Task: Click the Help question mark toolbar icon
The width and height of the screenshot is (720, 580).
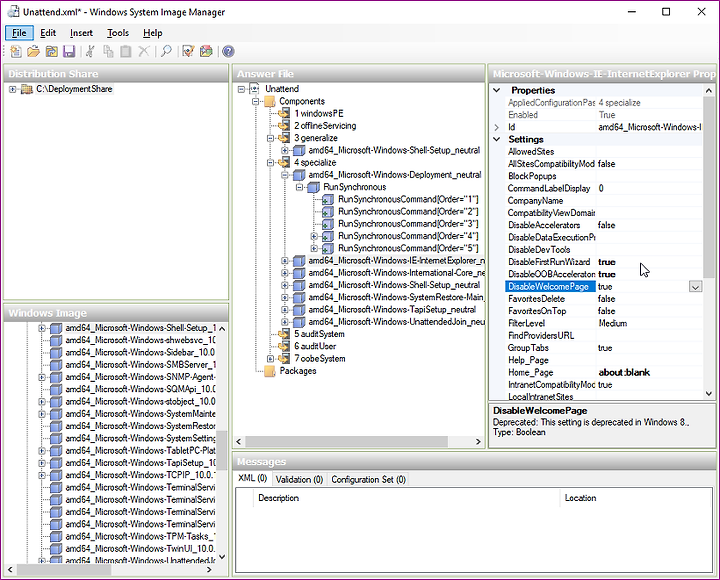Action: pos(228,51)
